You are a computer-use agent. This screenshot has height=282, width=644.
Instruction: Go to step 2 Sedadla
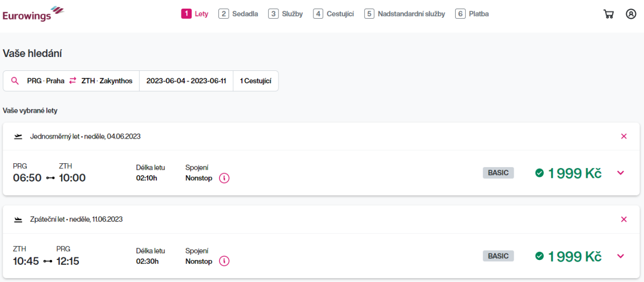tap(238, 14)
